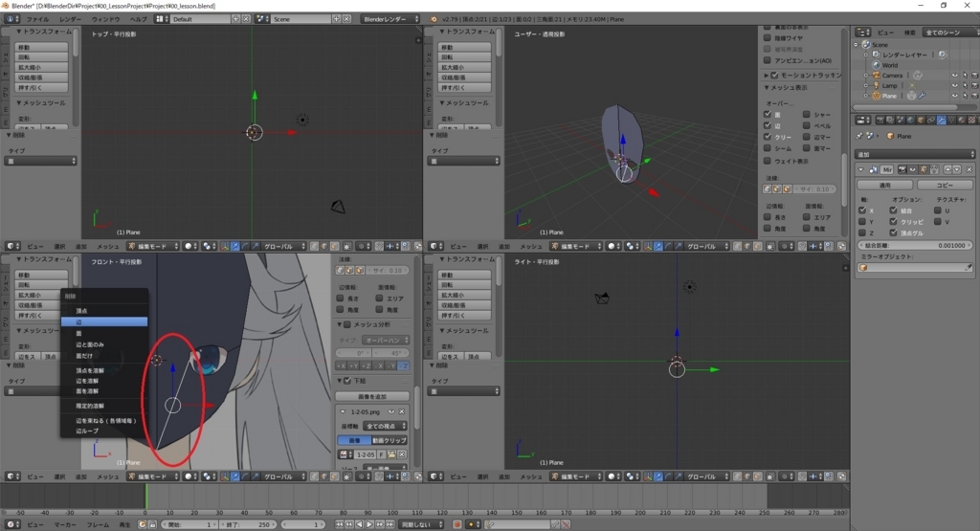This screenshot has height=531, width=980.
Task: Collapse the mirror modifier panel arrow
Action: tap(861, 170)
